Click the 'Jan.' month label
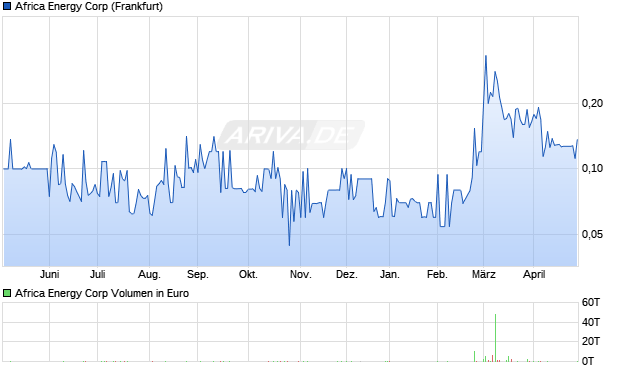This screenshot has width=620, height=371. pos(389,274)
